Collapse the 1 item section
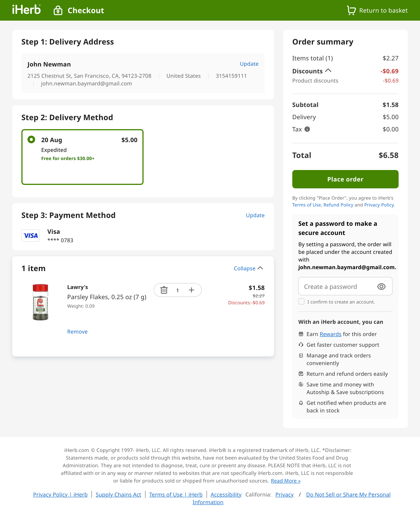The image size is (420, 515). (248, 268)
